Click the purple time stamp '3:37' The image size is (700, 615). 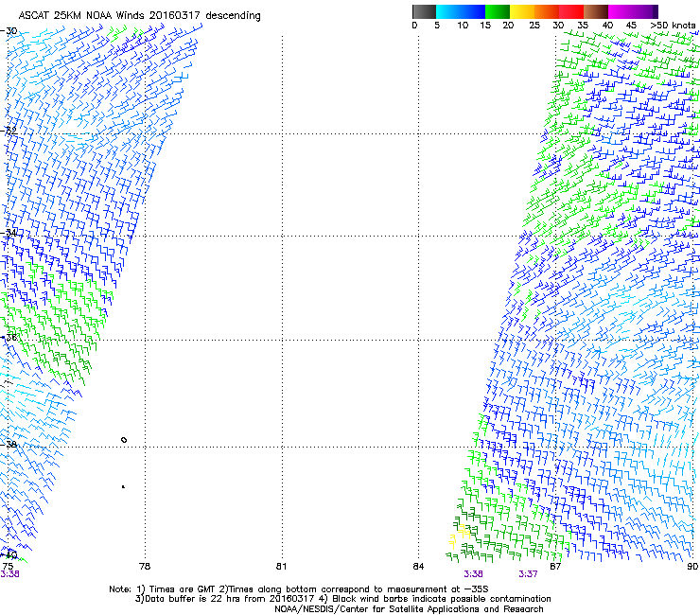pos(528,574)
